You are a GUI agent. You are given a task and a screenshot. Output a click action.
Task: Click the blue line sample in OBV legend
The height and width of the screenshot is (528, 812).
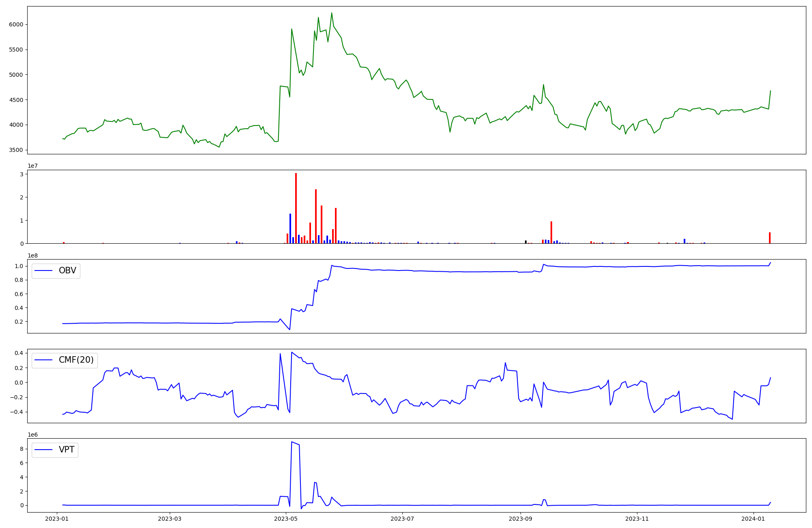44,270
